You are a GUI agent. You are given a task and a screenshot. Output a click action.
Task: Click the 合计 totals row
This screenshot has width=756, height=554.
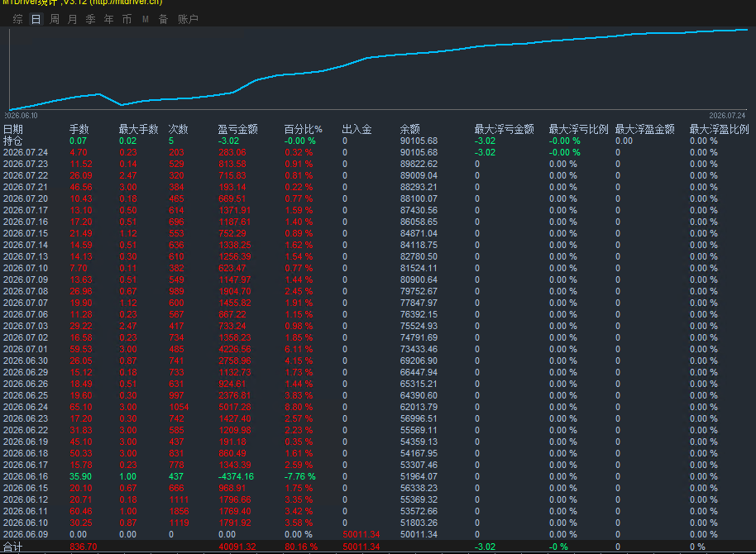[x=378, y=547]
